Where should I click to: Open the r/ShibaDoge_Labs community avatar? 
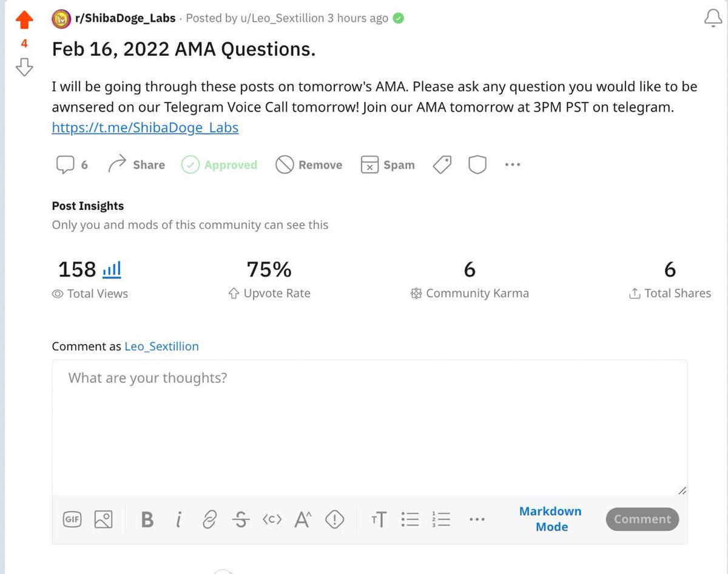tap(61, 18)
